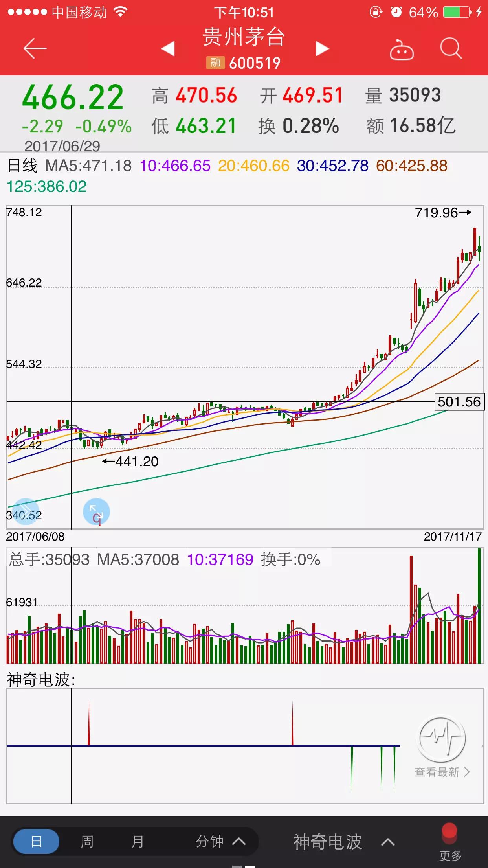Switch to 月 monthly chart
488x868 pixels.
(138, 842)
